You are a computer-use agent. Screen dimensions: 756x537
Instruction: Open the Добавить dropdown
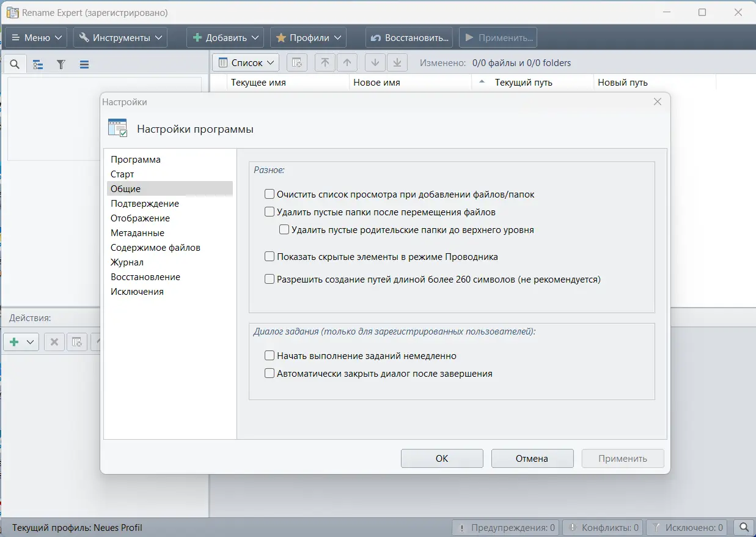[x=225, y=37]
